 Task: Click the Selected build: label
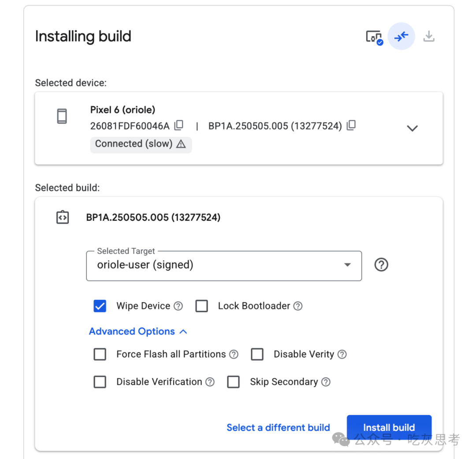pyautogui.click(x=67, y=188)
